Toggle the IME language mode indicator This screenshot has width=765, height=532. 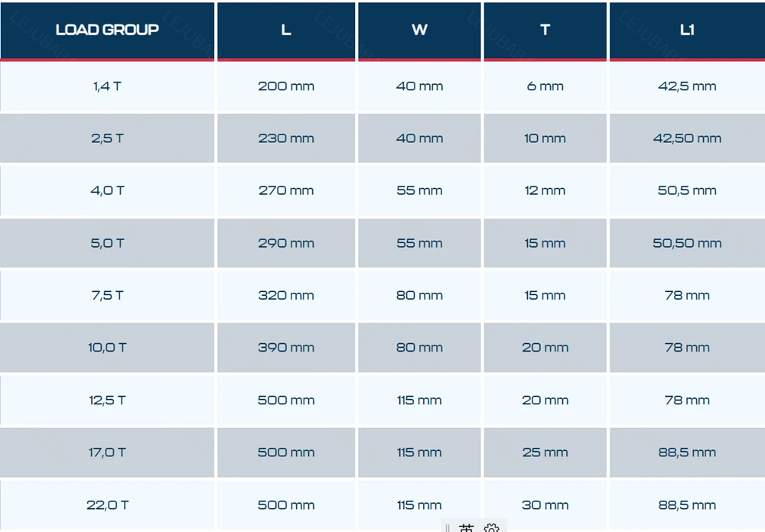click(467, 528)
